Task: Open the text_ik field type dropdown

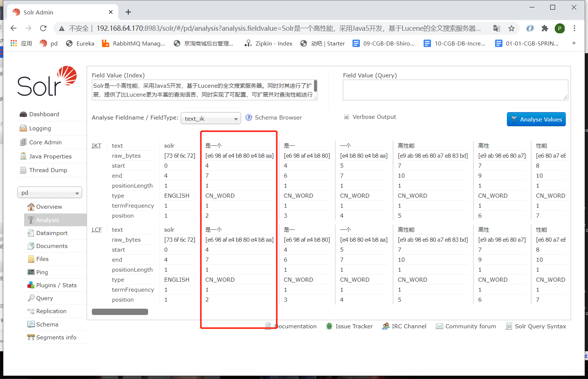Action: [x=211, y=118]
